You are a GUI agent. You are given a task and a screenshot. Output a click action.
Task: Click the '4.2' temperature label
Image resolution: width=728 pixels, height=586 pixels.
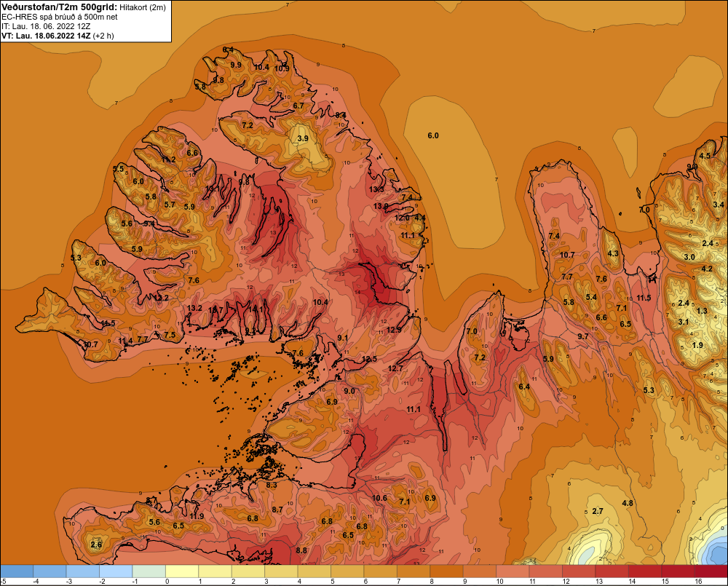click(x=707, y=269)
